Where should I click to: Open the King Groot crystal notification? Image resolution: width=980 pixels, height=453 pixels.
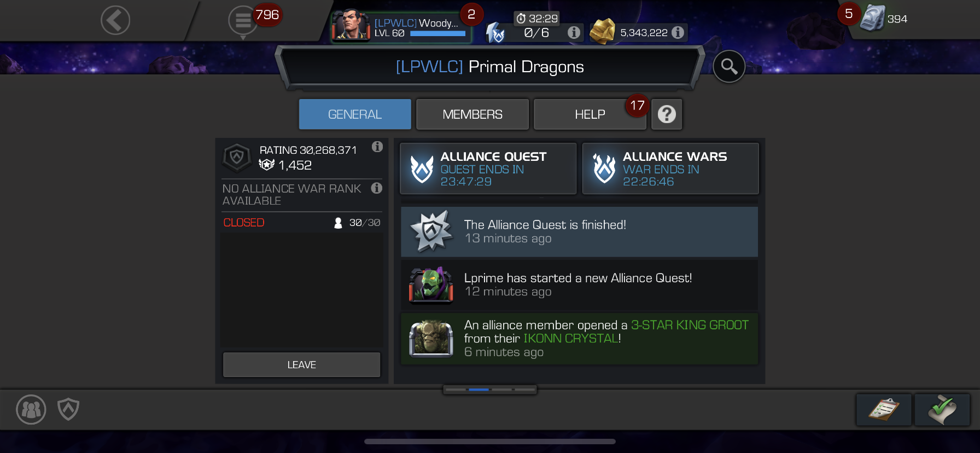[580, 339]
